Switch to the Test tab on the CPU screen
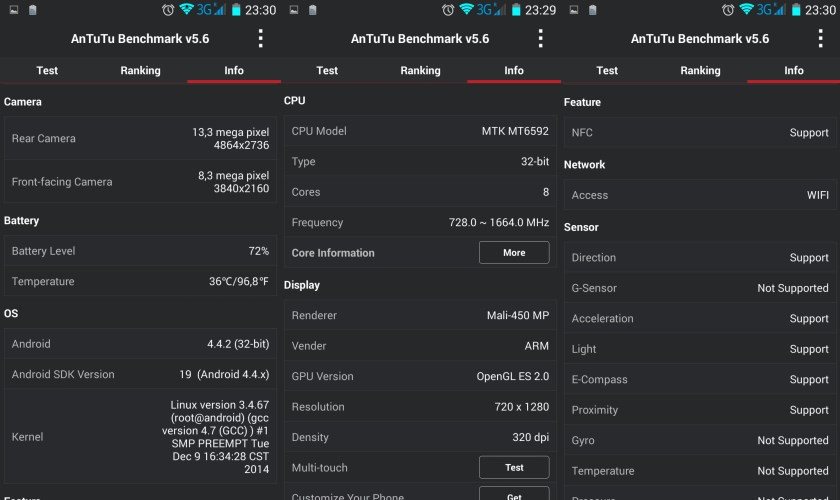840x500 pixels. pyautogui.click(x=327, y=71)
